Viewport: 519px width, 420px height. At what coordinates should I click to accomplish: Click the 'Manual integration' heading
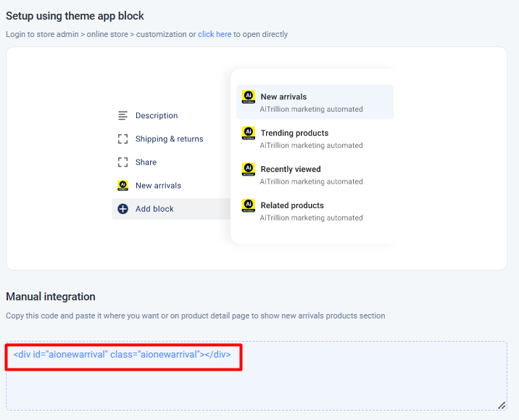[x=51, y=297]
